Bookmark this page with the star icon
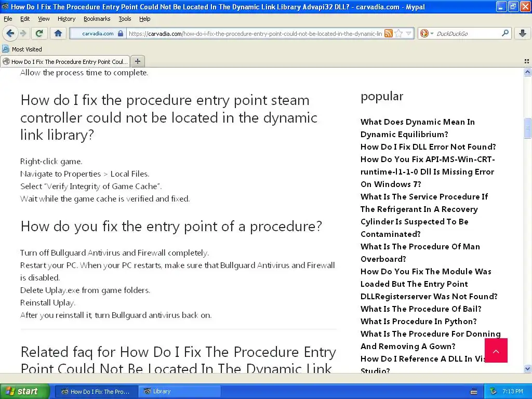Screen dimensions: 532x399 click(x=398, y=33)
